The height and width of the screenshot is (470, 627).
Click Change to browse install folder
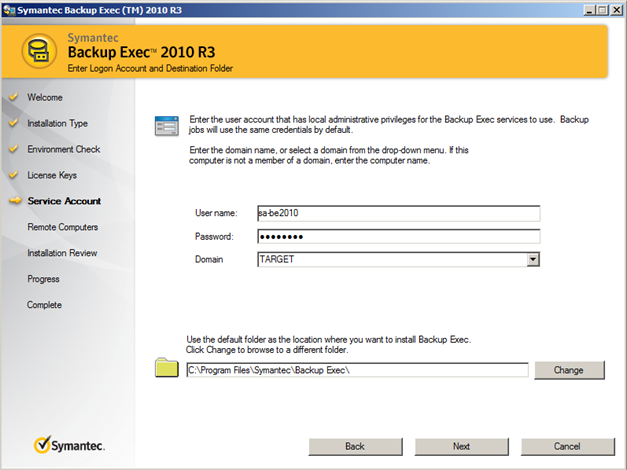[569, 370]
